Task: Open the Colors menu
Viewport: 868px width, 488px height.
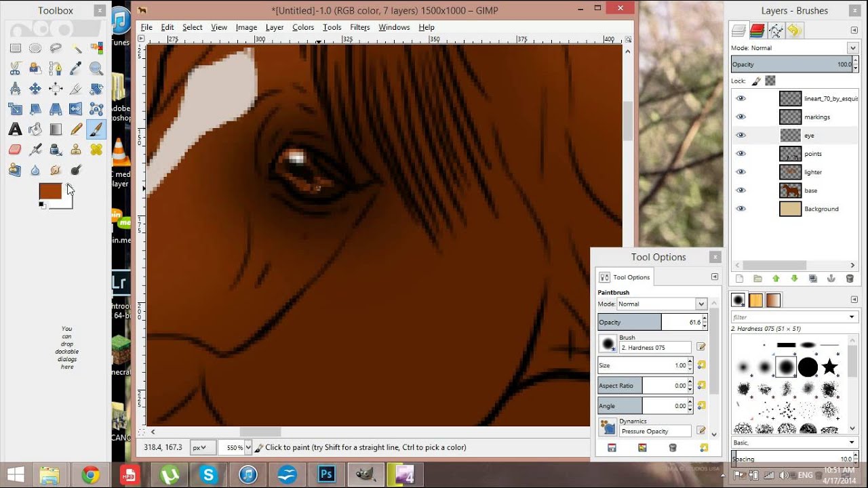Action: [x=303, y=27]
